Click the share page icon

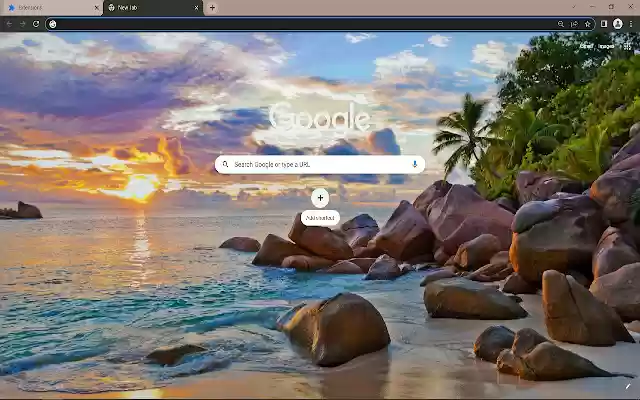pyautogui.click(x=574, y=24)
